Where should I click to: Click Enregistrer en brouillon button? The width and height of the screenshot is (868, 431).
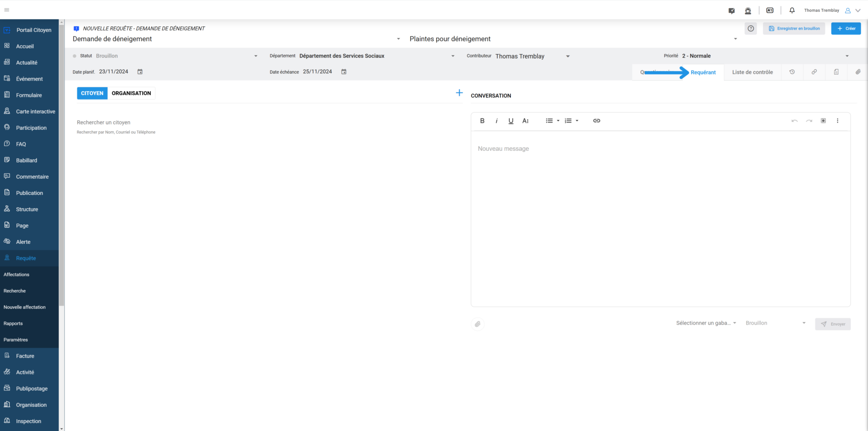[x=794, y=28]
